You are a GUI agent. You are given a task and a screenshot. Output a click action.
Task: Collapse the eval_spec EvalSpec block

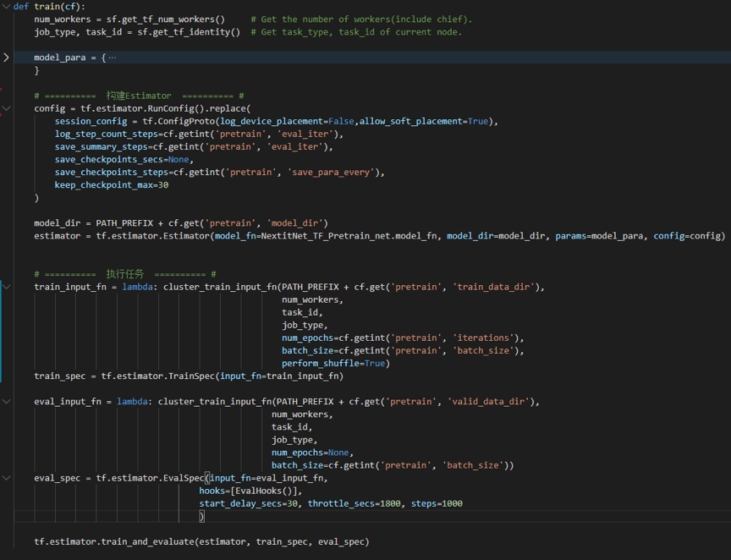7,478
